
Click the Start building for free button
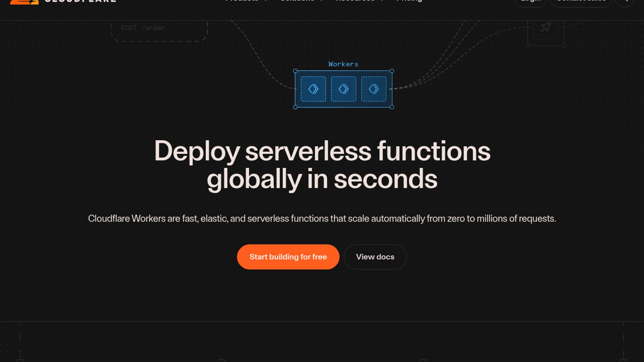coord(288,257)
